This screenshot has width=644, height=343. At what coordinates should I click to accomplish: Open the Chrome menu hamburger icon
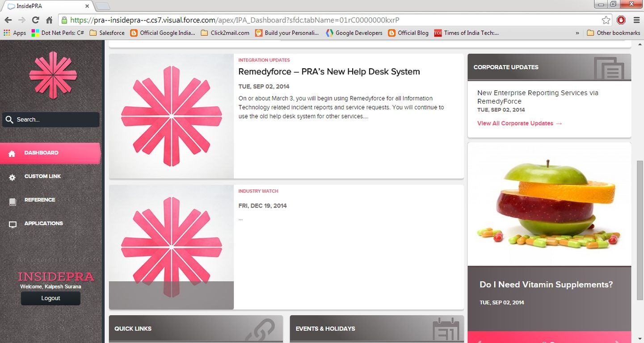(x=636, y=20)
